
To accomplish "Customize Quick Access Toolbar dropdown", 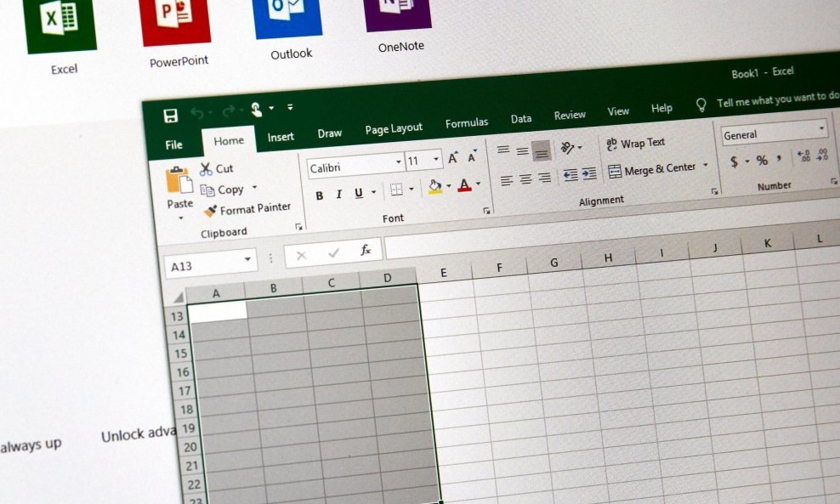I will 290,107.
